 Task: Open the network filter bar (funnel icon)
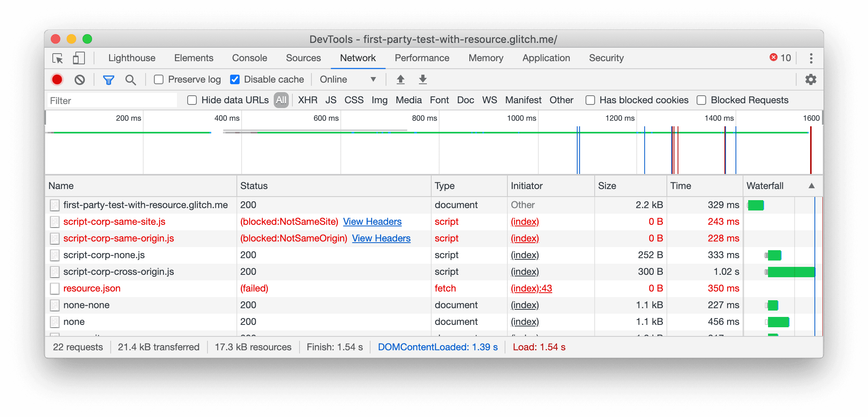(x=108, y=79)
